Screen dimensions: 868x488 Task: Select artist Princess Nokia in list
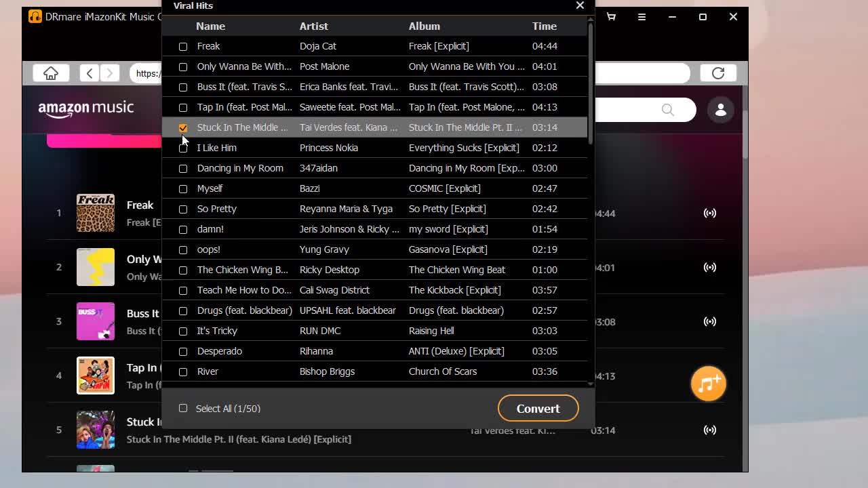click(x=329, y=148)
